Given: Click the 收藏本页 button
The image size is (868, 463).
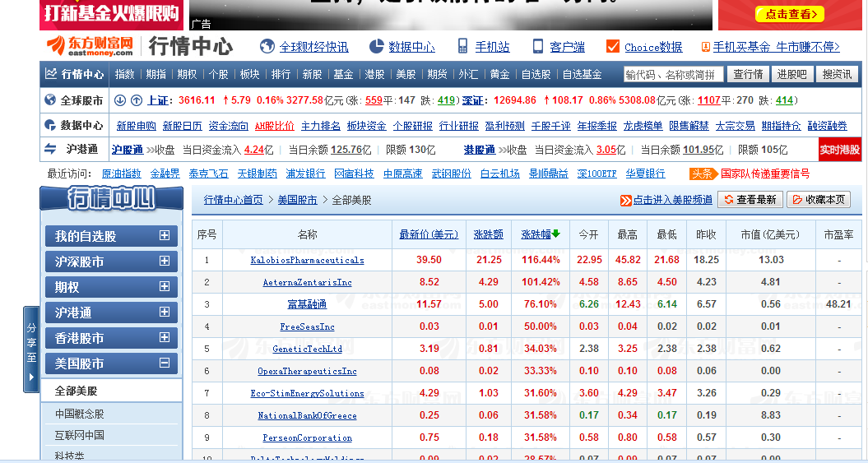Looking at the screenshot, I should pos(818,200).
